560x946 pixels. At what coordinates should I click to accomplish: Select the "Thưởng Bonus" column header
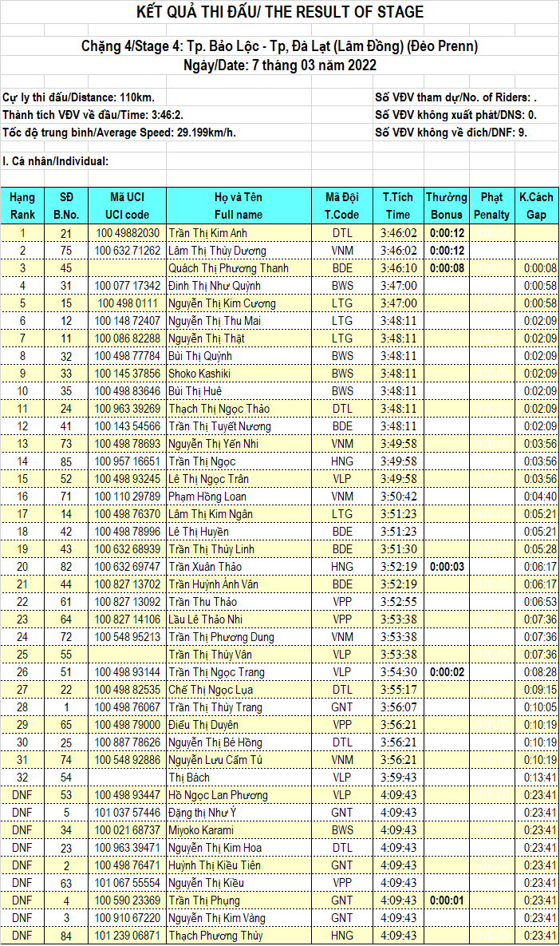(446, 206)
